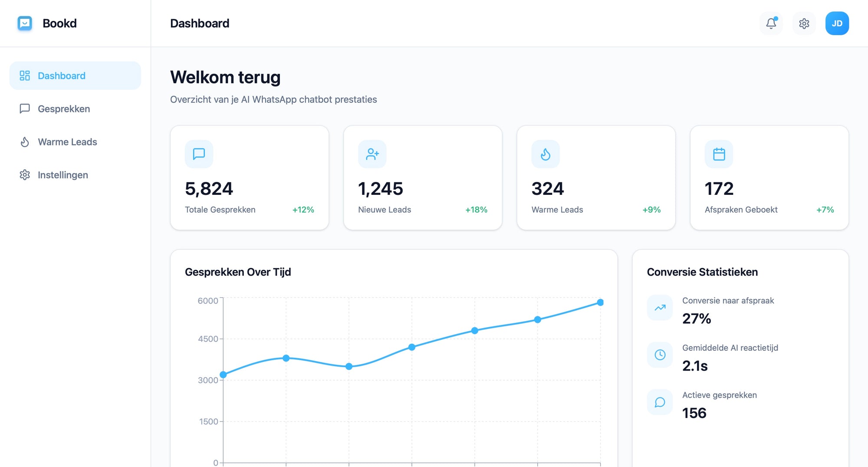Viewport: 868px width, 467px height.
Task: Click the notification unread indicator dot
Action: click(777, 18)
